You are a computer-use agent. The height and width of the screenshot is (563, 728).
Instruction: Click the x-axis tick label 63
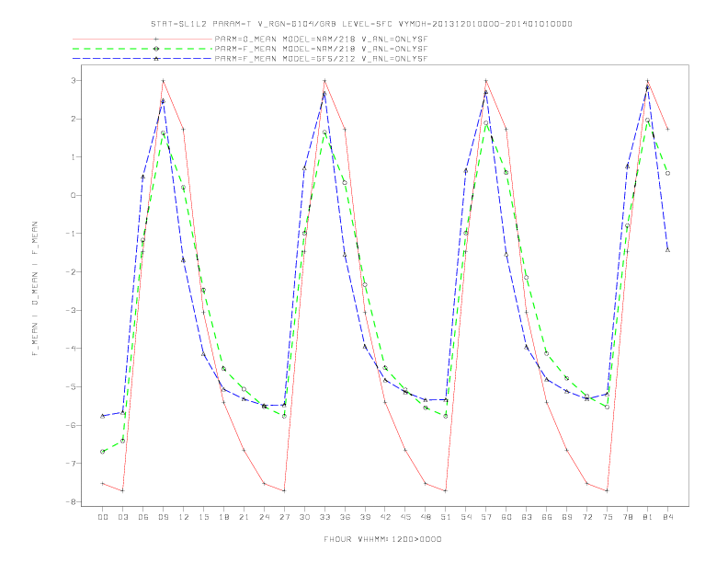[527, 517]
